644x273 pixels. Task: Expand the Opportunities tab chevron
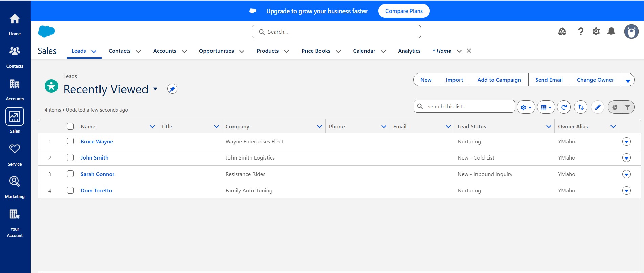coord(242,51)
